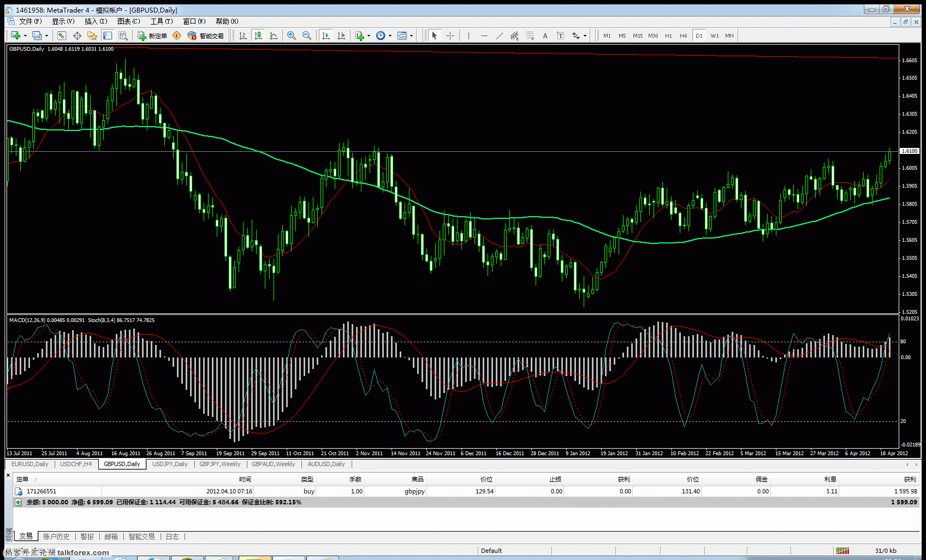
Task: Select the equidistant channel tool
Action: point(514,35)
